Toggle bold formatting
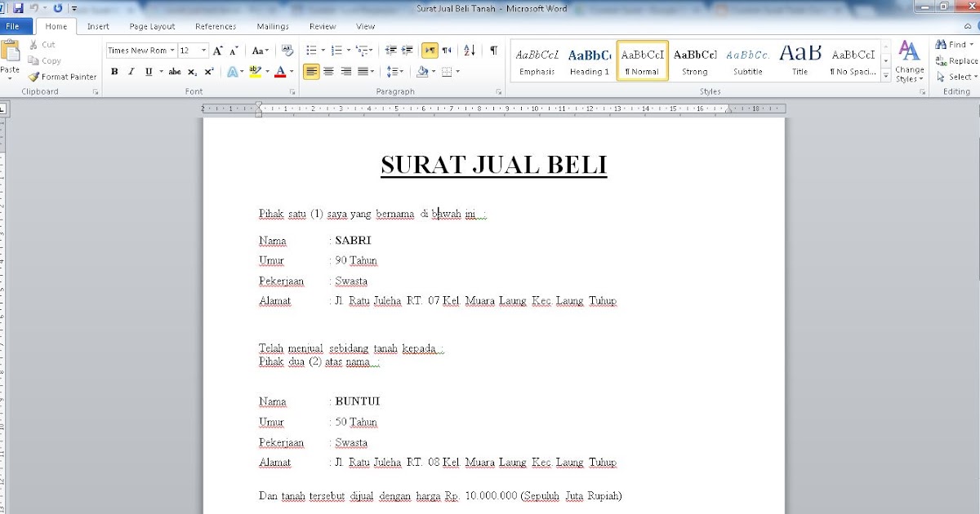The image size is (980, 514). [114, 72]
